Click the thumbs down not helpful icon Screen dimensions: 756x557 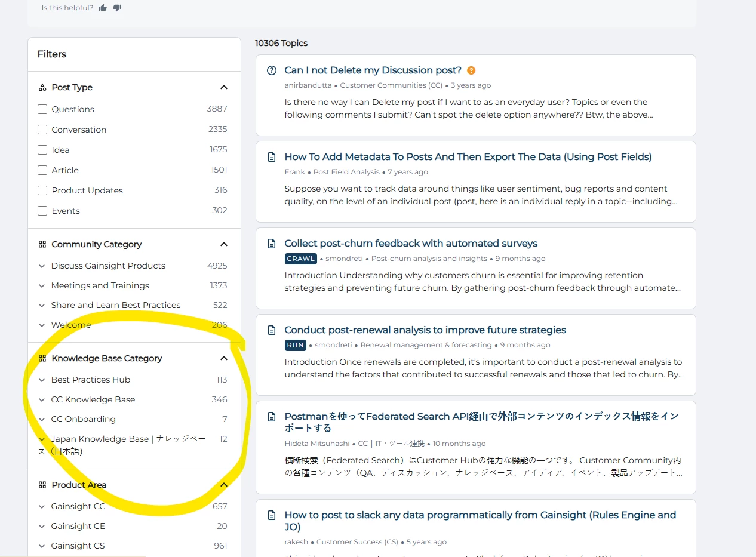click(x=117, y=8)
